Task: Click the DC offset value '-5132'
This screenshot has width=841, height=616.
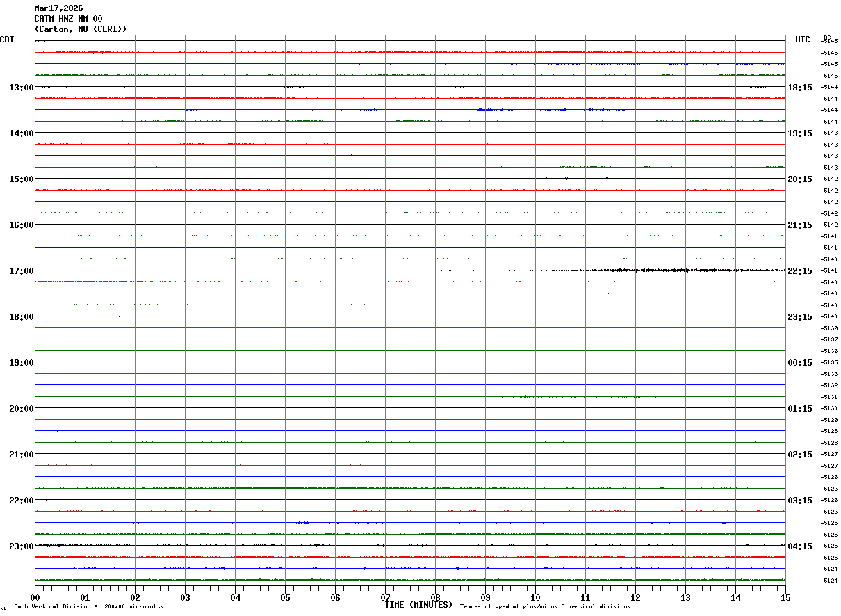Action: (x=829, y=385)
